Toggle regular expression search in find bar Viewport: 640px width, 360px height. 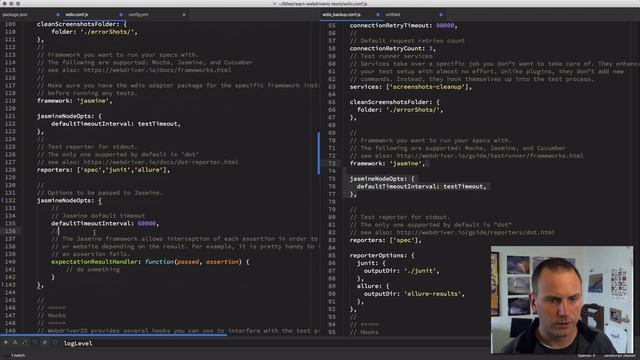(6, 342)
